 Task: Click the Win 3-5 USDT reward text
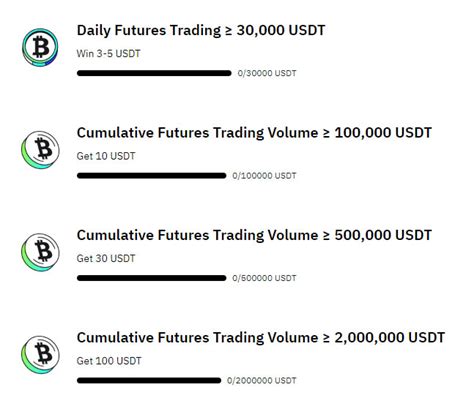(x=108, y=53)
